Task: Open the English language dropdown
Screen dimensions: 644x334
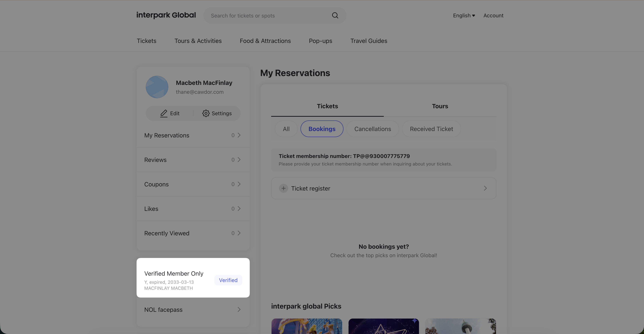Action: point(464,15)
